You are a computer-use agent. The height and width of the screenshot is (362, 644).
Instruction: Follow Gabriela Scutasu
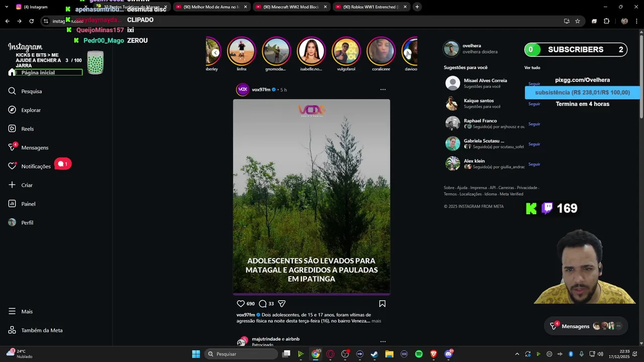(x=534, y=144)
